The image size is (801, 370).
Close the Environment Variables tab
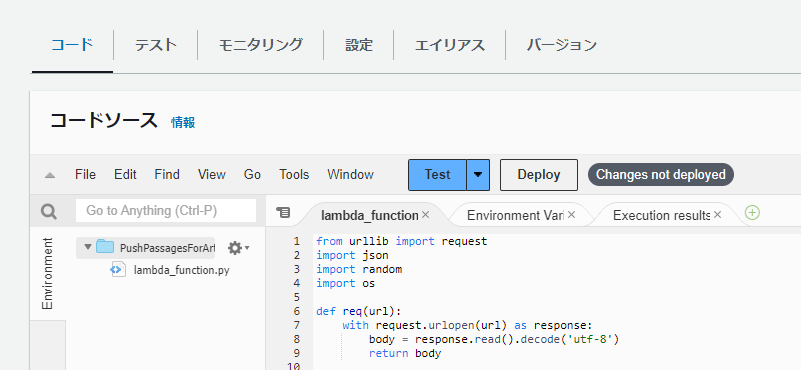(x=571, y=215)
